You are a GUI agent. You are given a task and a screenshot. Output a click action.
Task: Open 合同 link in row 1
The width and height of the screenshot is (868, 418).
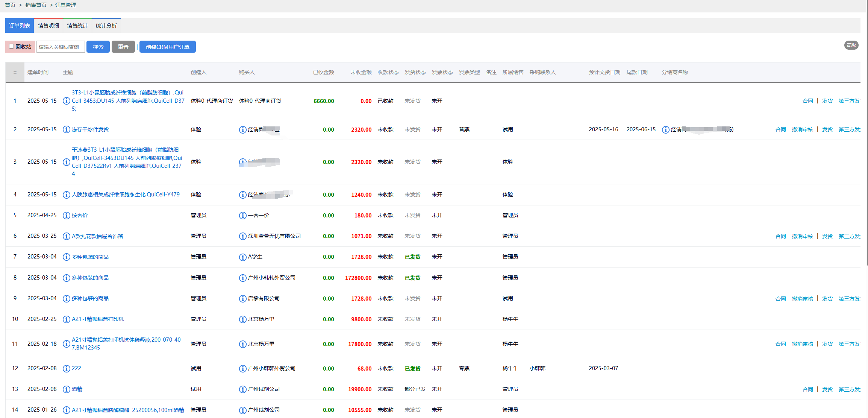[x=808, y=101]
